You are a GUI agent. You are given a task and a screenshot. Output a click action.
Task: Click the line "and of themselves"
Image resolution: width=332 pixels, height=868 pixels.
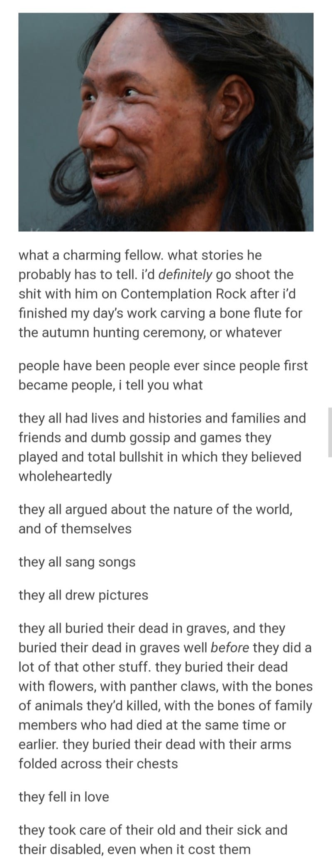(x=75, y=529)
